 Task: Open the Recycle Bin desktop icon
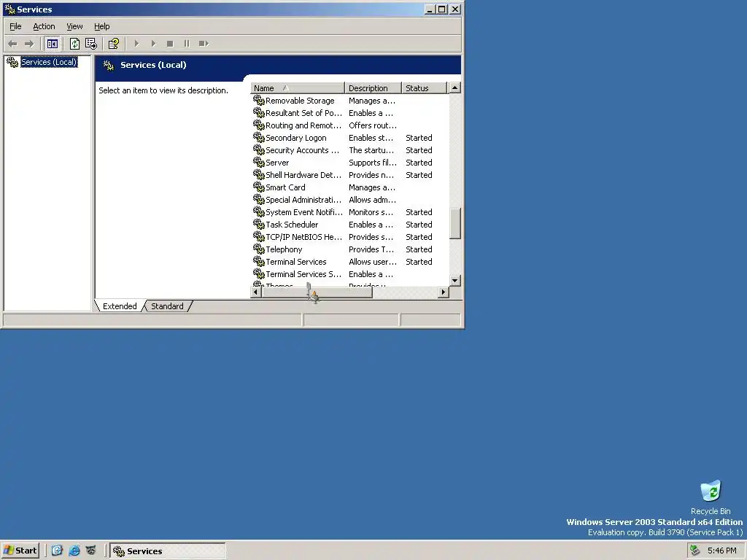[x=711, y=491]
